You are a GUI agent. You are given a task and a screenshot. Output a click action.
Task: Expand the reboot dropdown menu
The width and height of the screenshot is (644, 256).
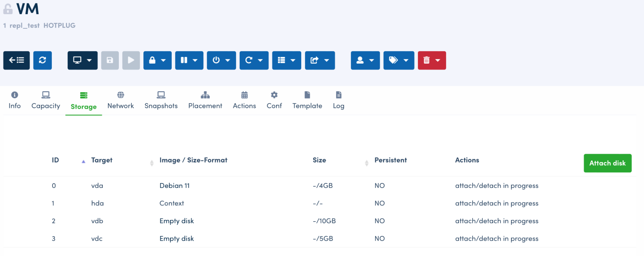(x=254, y=60)
